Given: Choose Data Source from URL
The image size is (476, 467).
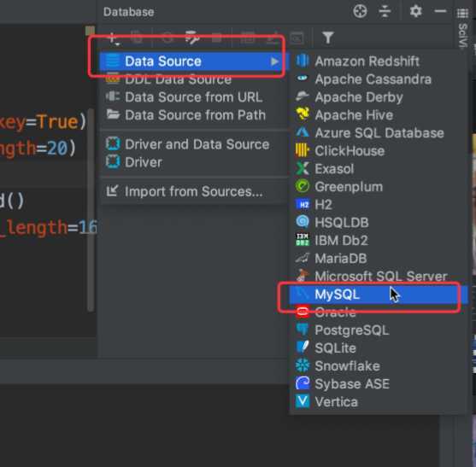Looking at the screenshot, I should [x=194, y=97].
